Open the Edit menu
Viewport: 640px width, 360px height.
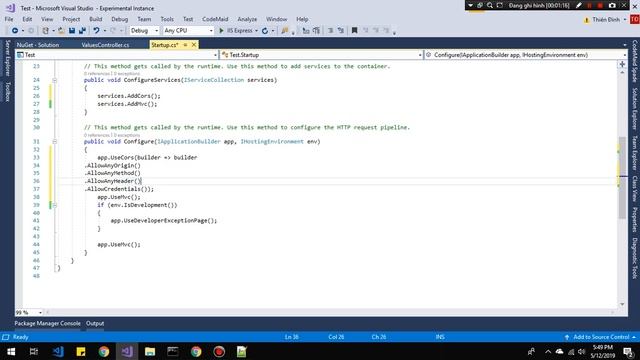27,19
